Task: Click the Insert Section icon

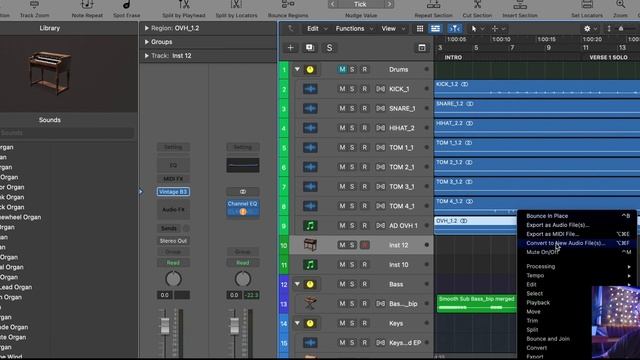Action: point(520,5)
